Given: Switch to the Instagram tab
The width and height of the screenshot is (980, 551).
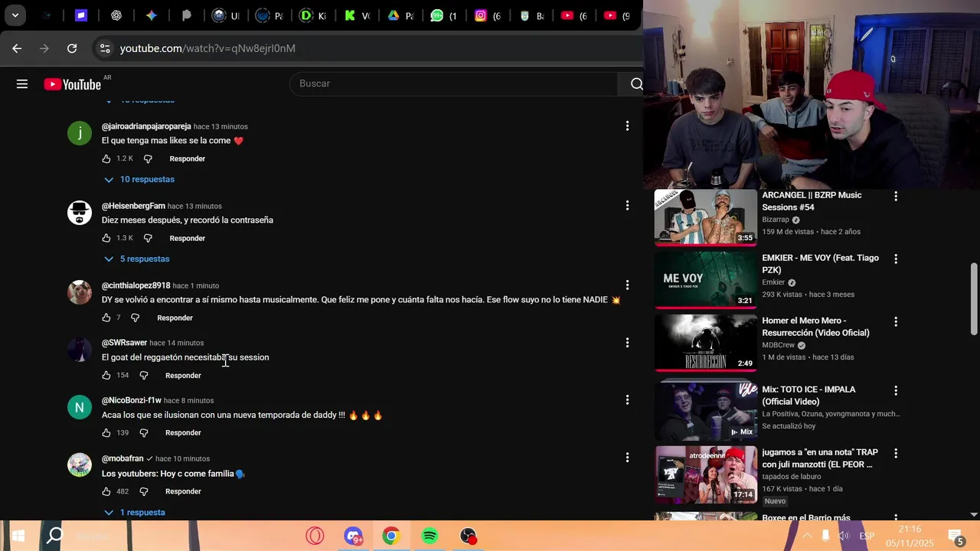Looking at the screenshot, I should (480, 15).
